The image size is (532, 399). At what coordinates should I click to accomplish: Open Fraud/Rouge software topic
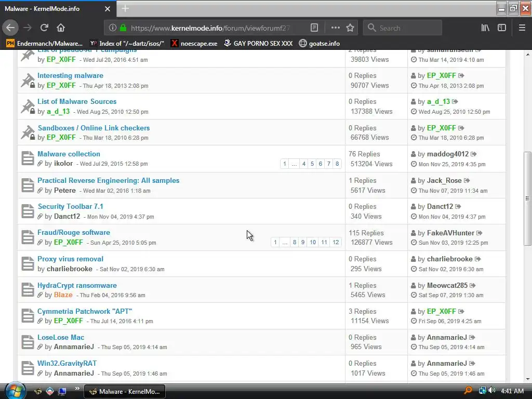[x=74, y=232]
